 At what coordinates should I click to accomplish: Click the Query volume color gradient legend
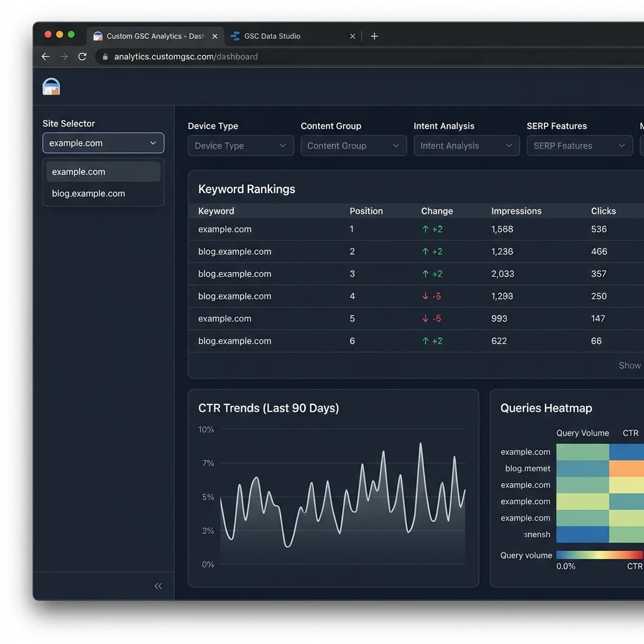click(599, 555)
